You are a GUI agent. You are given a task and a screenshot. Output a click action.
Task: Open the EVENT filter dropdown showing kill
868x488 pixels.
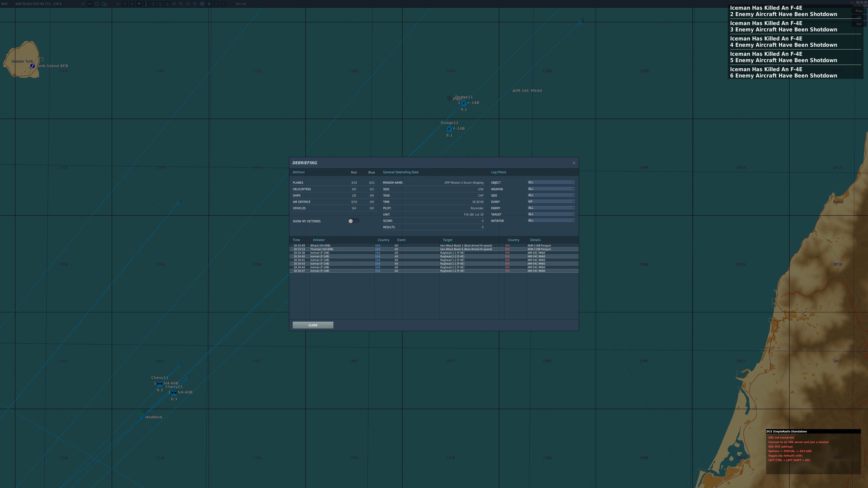coord(551,201)
